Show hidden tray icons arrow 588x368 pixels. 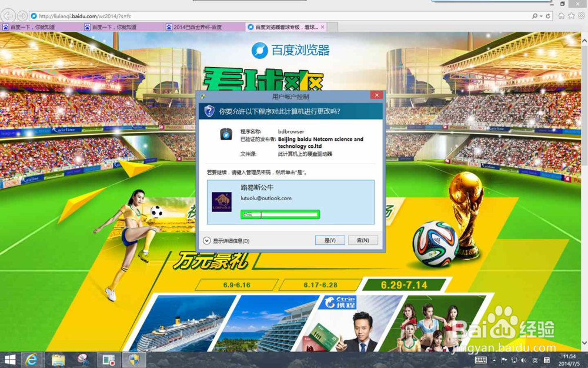click(494, 360)
